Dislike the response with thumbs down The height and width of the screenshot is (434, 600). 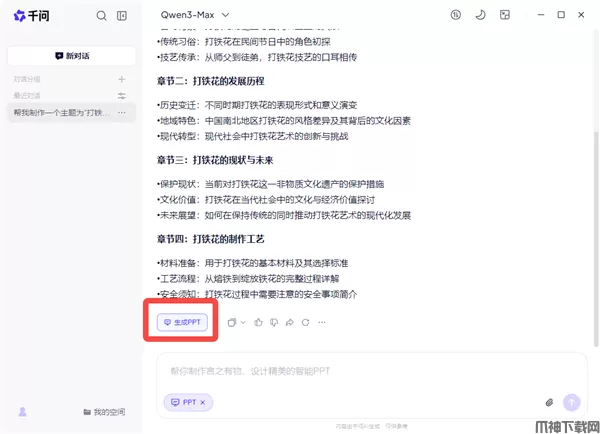(274, 323)
